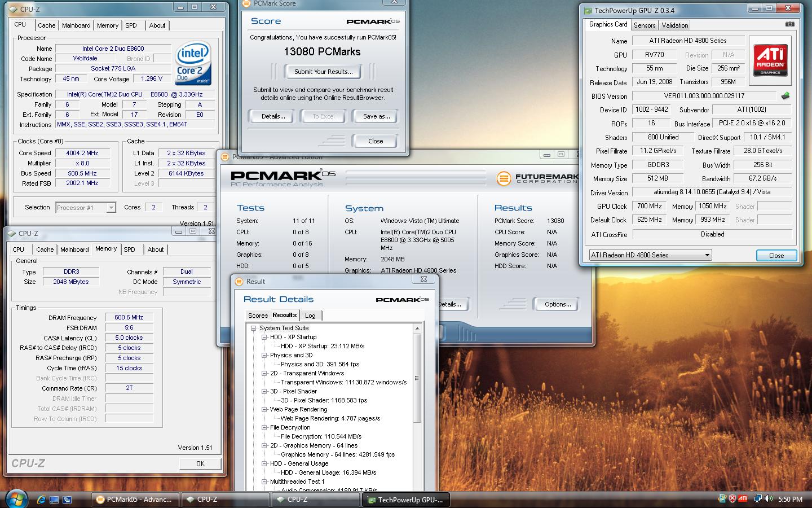Viewport: 812px width, 508px height.
Task: Open the Cache tab in the Memory CPU-Z window
Action: tap(45, 249)
